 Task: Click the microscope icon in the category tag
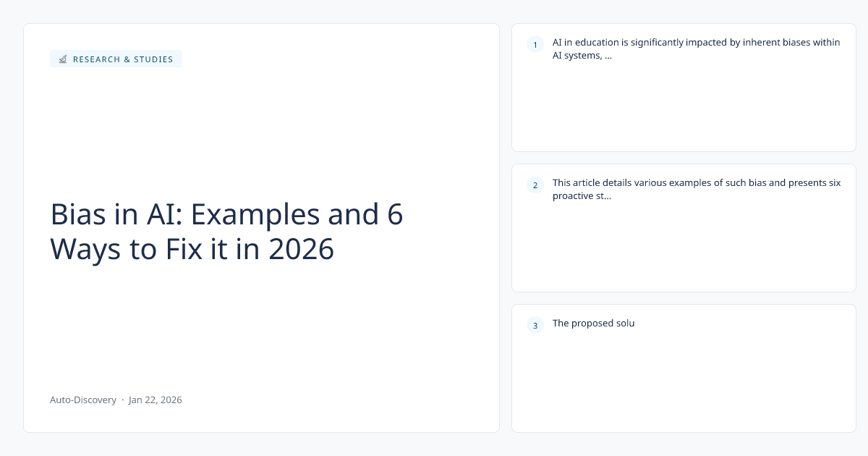pos(63,59)
